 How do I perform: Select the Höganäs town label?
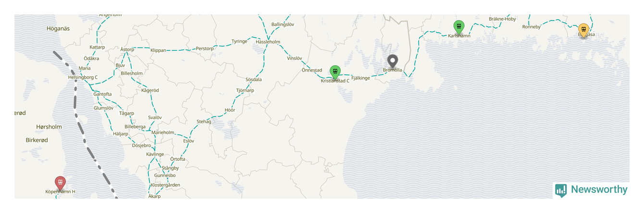click(58, 29)
